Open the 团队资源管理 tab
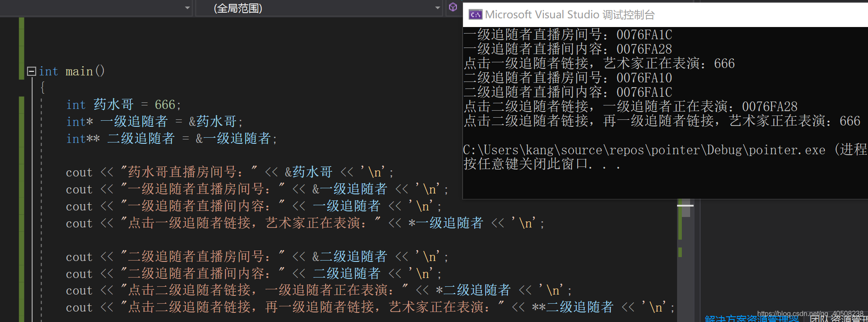The image size is (868, 322). point(838,318)
